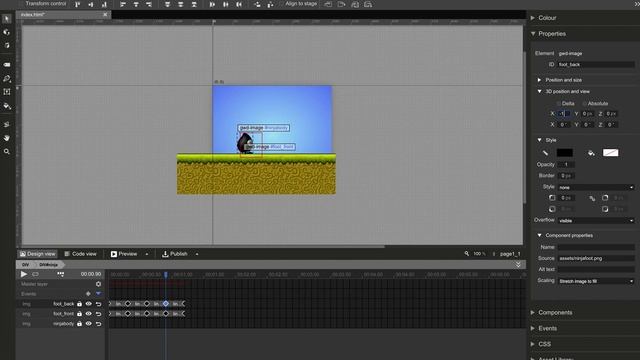Toggle visibility of foot_back layer

click(89, 304)
